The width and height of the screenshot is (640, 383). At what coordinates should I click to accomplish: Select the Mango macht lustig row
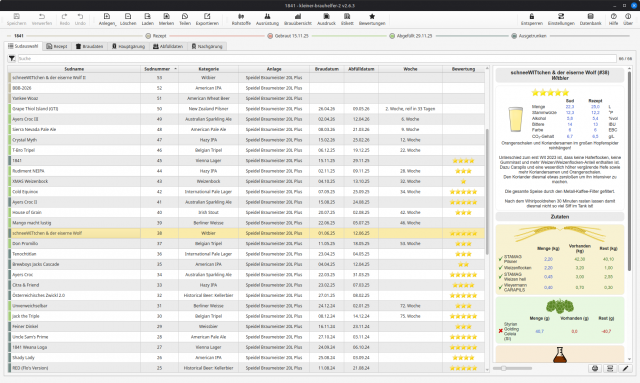tap(247, 223)
